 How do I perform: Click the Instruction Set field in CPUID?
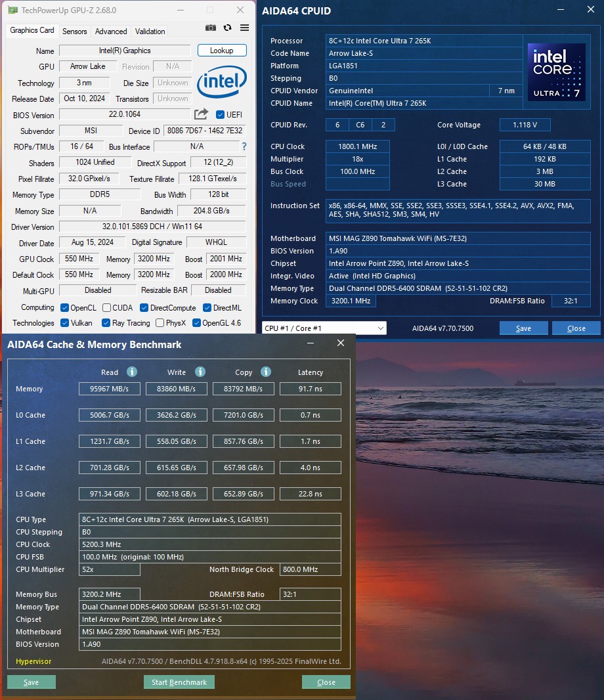point(458,211)
